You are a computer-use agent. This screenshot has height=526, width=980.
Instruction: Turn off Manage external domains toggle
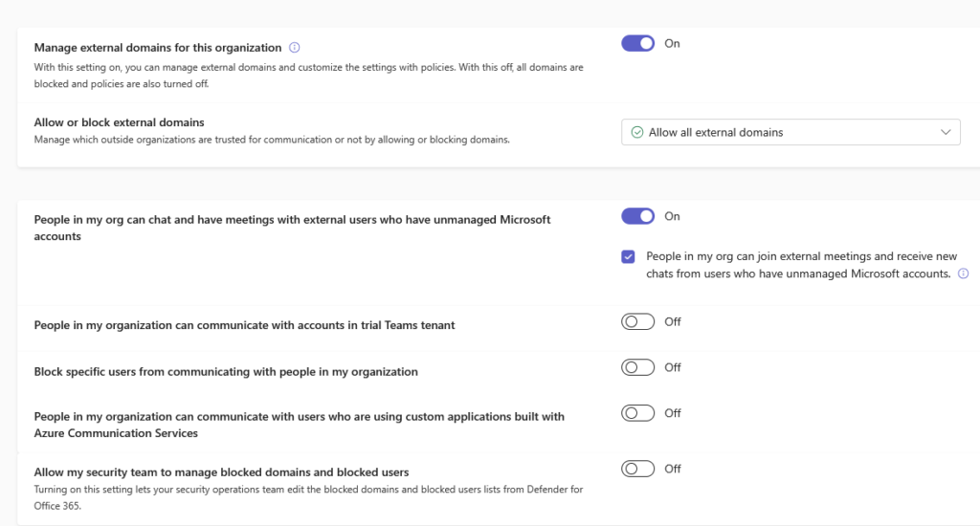click(637, 43)
